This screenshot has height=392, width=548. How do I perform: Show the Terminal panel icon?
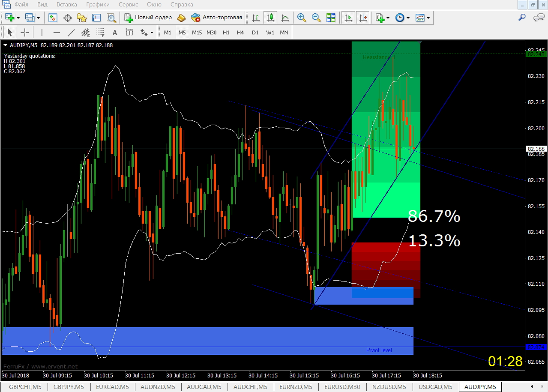click(97, 18)
